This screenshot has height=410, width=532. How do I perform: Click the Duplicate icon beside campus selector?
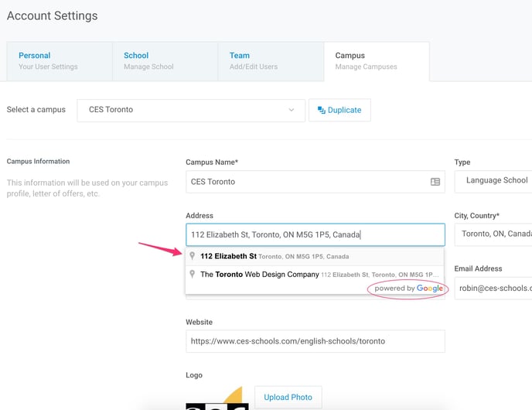click(322, 110)
